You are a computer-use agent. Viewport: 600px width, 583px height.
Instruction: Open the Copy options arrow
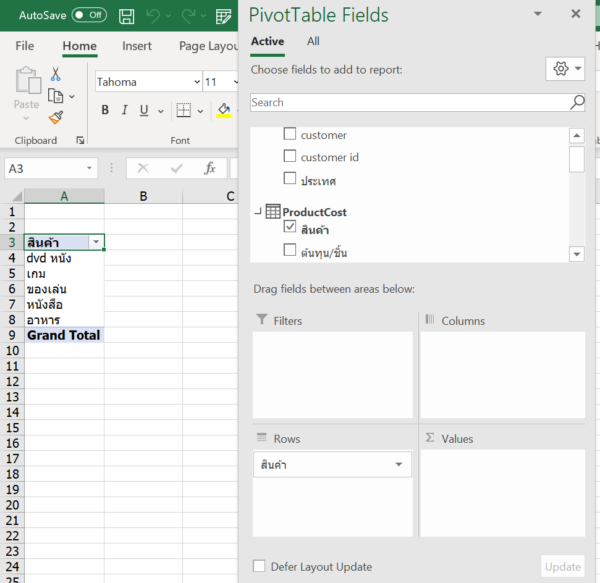pos(72,96)
